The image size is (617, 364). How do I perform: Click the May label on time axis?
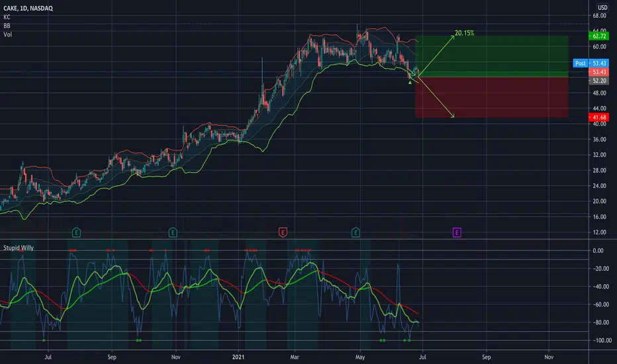click(360, 357)
